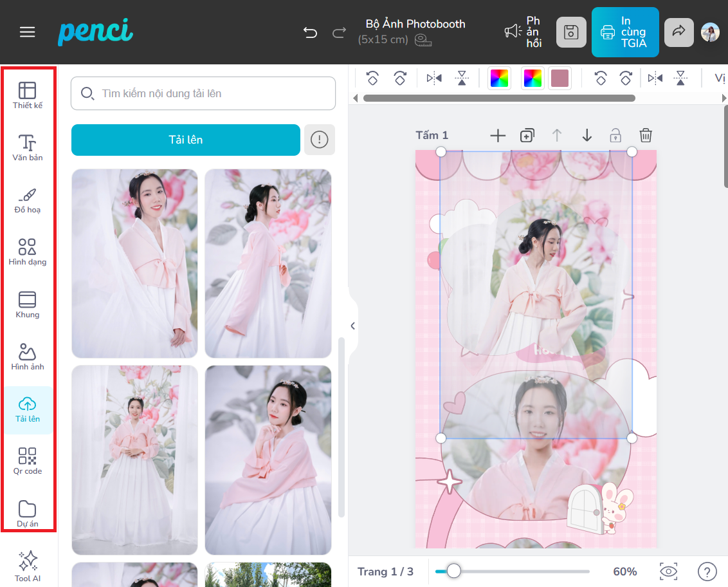This screenshot has height=587, width=728.
Task: Switch to the Thiết kế tab
Action: click(27, 95)
